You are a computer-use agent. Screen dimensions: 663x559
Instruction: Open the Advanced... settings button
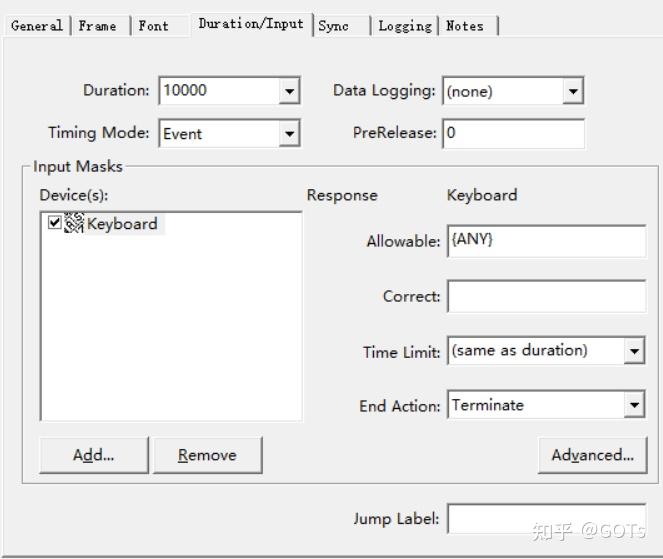592,455
